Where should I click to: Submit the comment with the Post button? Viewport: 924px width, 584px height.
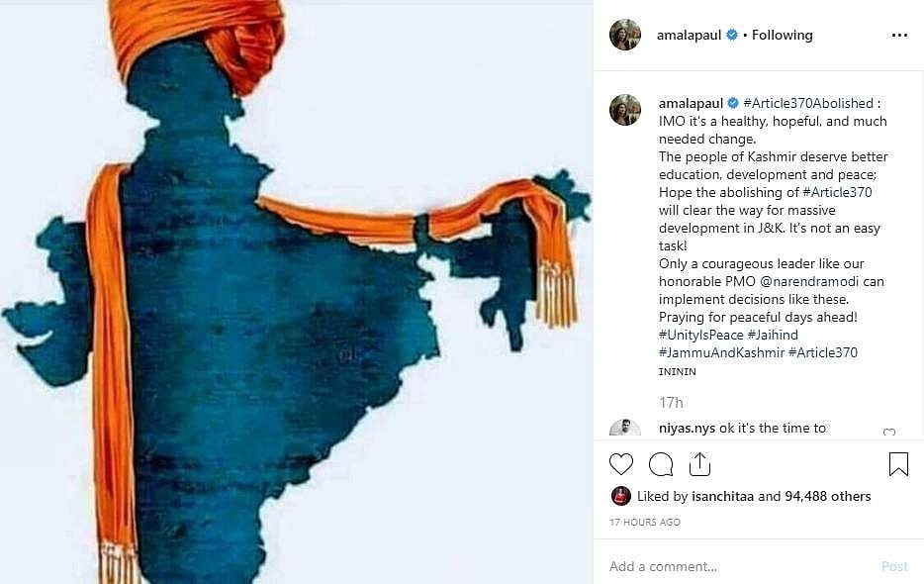[894, 566]
